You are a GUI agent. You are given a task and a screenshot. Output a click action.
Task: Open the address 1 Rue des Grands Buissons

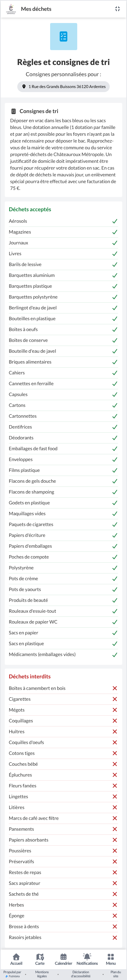64,86
